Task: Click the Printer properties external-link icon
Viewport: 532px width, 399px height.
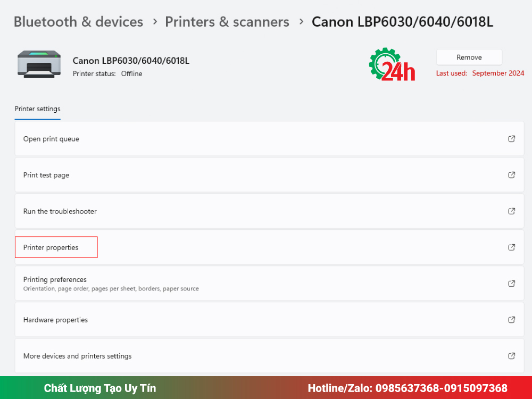Action: tap(511, 247)
